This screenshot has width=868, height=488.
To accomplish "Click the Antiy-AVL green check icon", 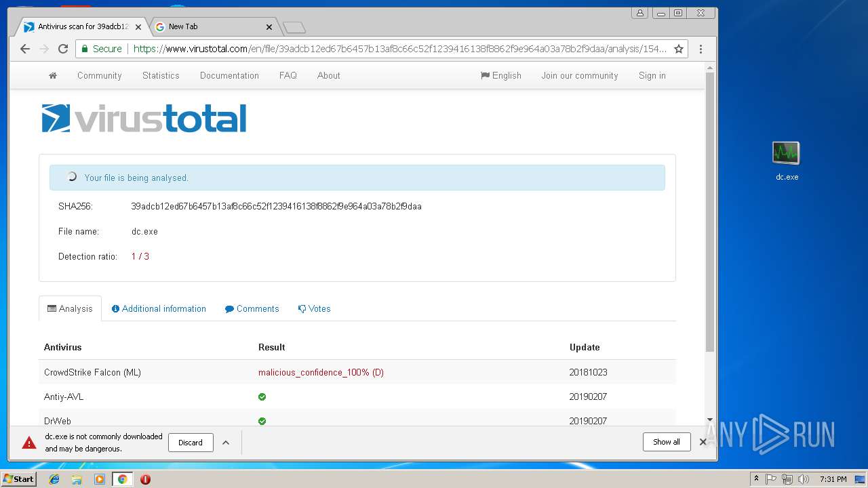I will (x=262, y=397).
